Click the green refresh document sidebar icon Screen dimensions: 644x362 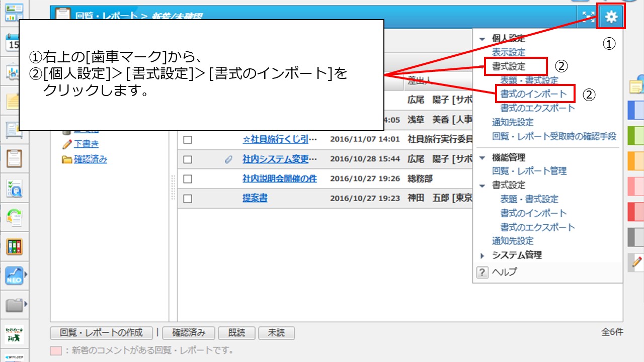point(14,218)
